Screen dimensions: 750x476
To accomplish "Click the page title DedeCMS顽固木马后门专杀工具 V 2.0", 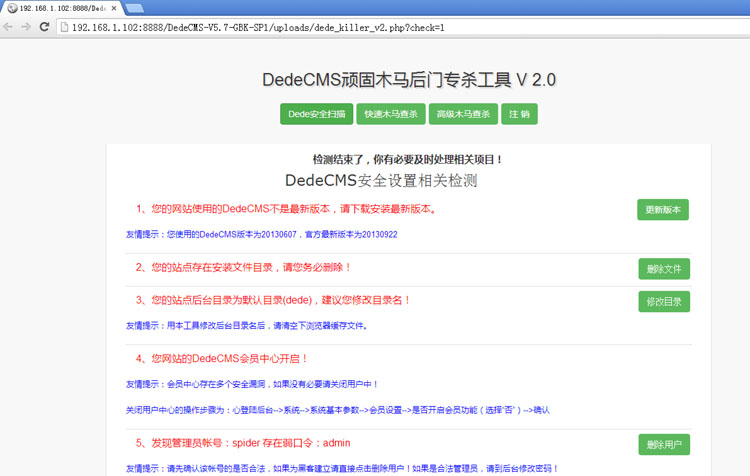I will [409, 79].
